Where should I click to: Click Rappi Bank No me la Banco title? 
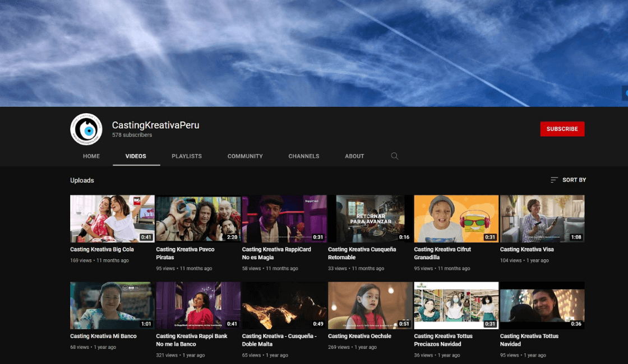pos(191,340)
